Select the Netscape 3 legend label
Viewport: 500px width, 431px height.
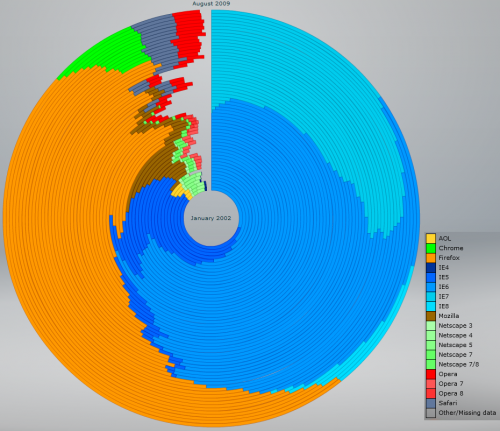point(455,325)
